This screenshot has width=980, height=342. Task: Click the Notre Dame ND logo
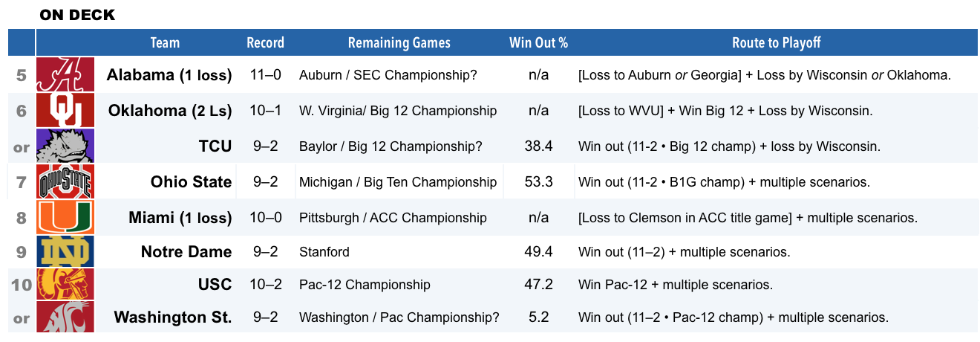(66, 252)
